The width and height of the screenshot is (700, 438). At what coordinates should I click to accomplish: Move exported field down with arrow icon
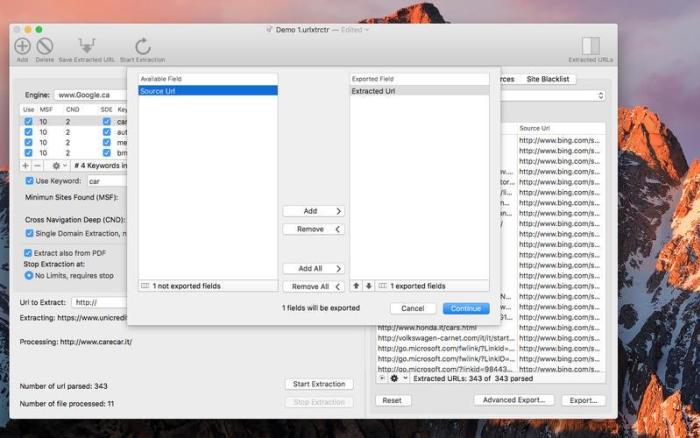point(369,286)
